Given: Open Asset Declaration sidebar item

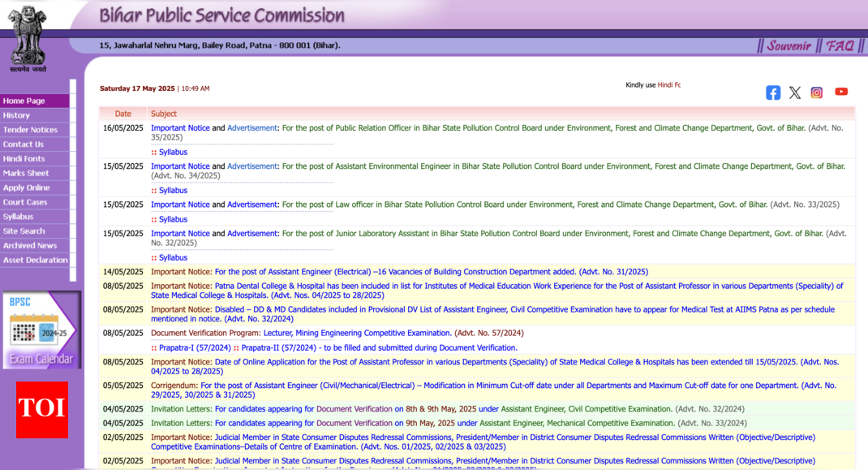Looking at the screenshot, I should point(35,261).
